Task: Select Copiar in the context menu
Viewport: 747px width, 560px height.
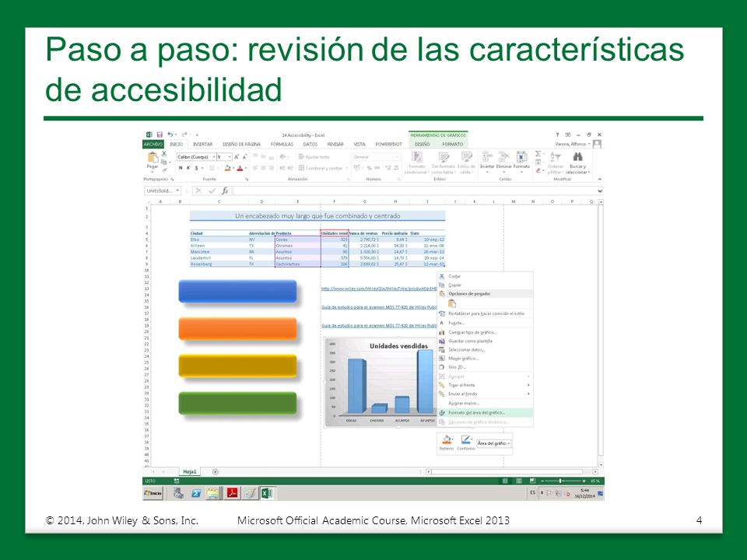Action: pos(485,285)
